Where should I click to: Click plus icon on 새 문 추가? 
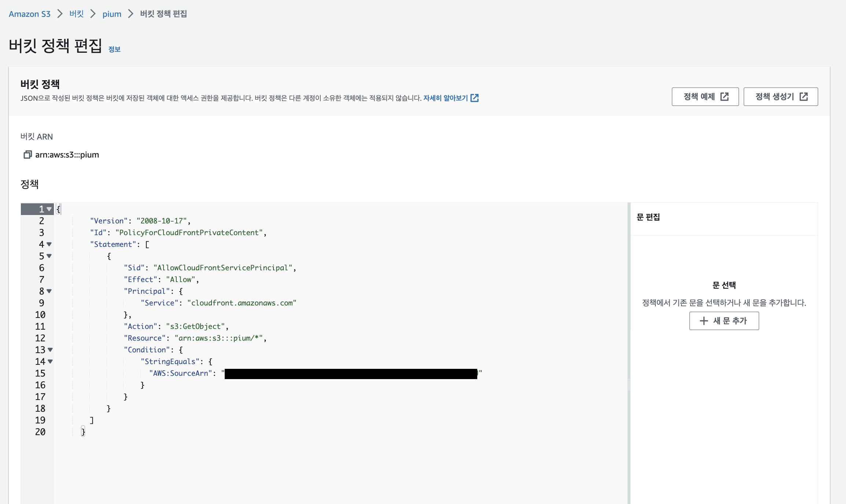pyautogui.click(x=703, y=321)
